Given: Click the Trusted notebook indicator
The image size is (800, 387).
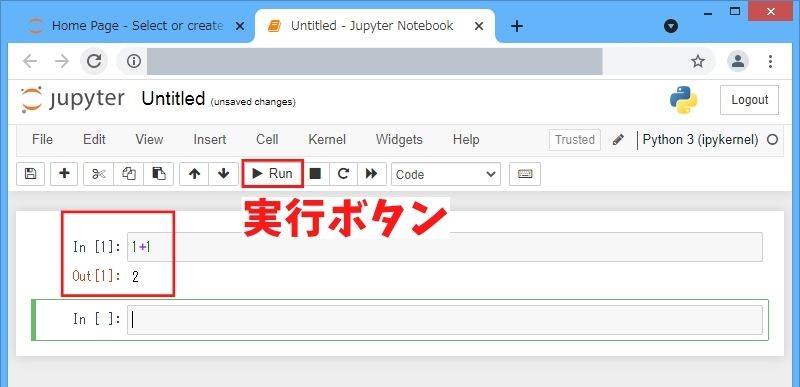Looking at the screenshot, I should 575,140.
